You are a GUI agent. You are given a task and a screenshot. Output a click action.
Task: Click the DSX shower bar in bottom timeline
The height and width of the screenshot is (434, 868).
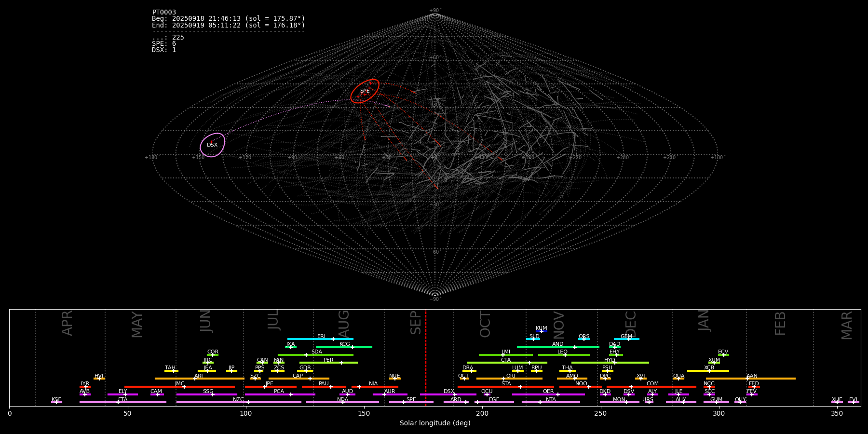coord(448,394)
